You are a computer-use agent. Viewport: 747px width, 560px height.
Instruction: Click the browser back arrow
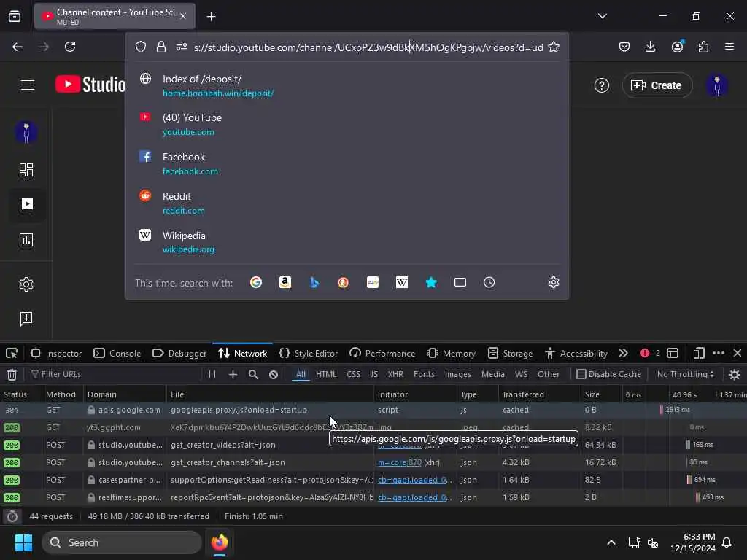click(18, 47)
